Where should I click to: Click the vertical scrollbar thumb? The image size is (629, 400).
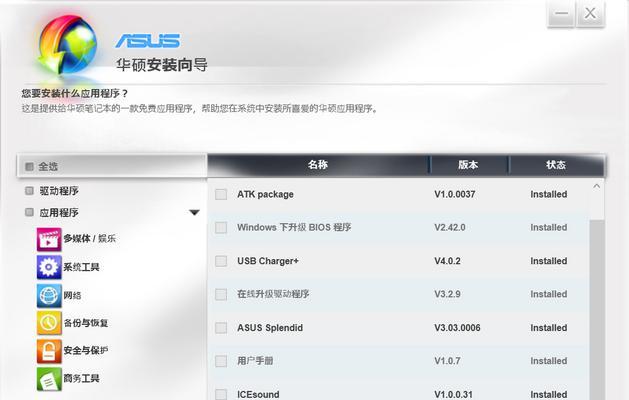[597, 309]
